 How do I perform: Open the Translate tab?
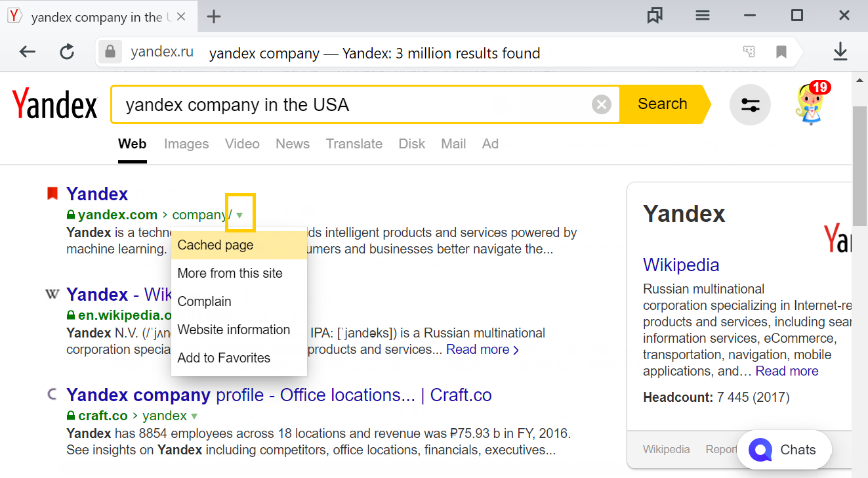[354, 144]
